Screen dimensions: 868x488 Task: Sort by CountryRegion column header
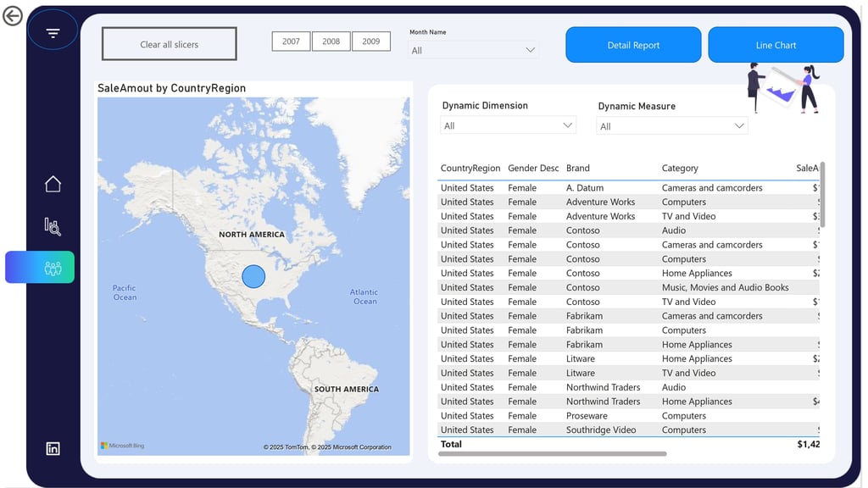[470, 169]
